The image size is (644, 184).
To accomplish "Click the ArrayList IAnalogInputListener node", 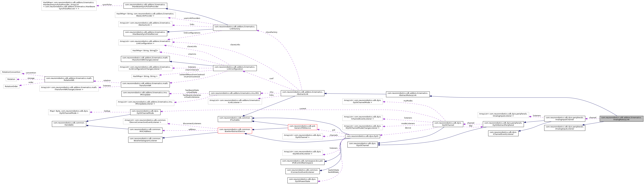I will click(x=503, y=115).
